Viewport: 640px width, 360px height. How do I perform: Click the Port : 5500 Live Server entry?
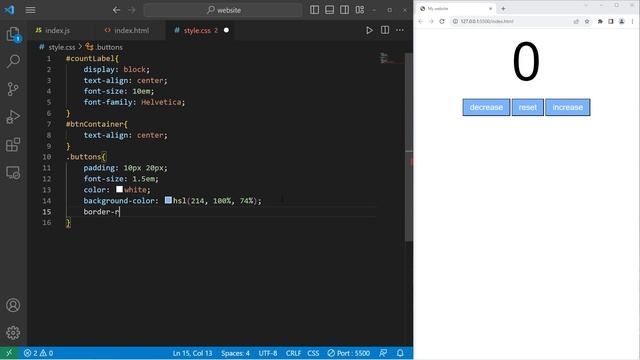click(x=349, y=353)
